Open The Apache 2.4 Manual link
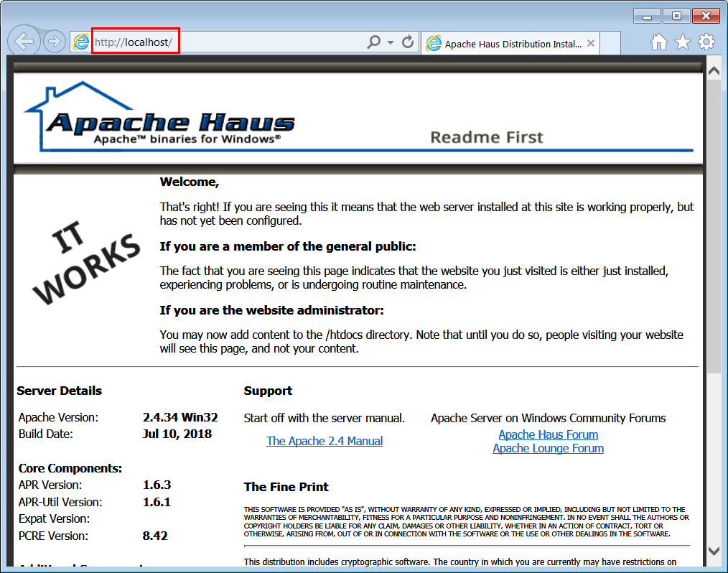Image resolution: width=728 pixels, height=573 pixels. (324, 441)
